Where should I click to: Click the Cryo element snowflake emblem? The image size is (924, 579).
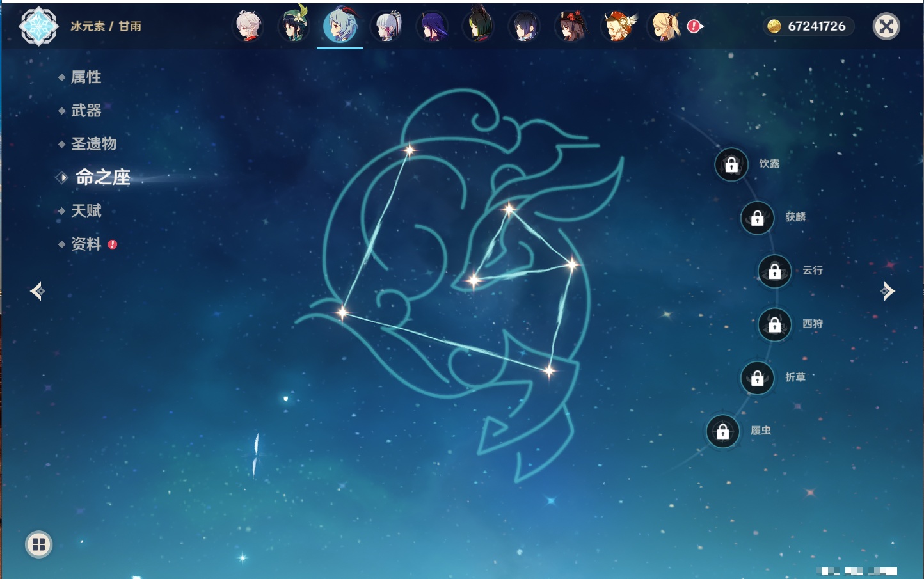pyautogui.click(x=38, y=26)
